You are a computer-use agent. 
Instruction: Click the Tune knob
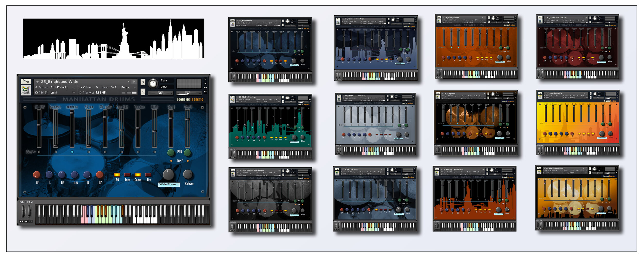153,83
